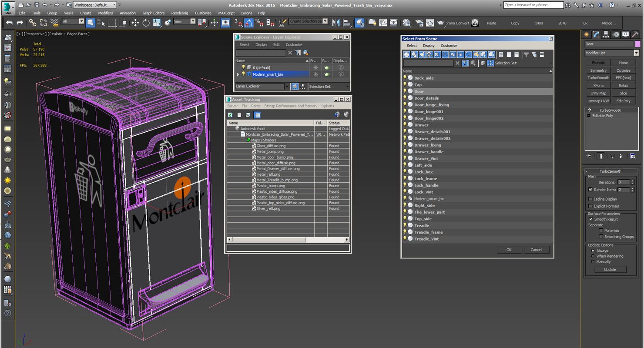
Task: Click the Mirror tool icon
Action: (336, 23)
